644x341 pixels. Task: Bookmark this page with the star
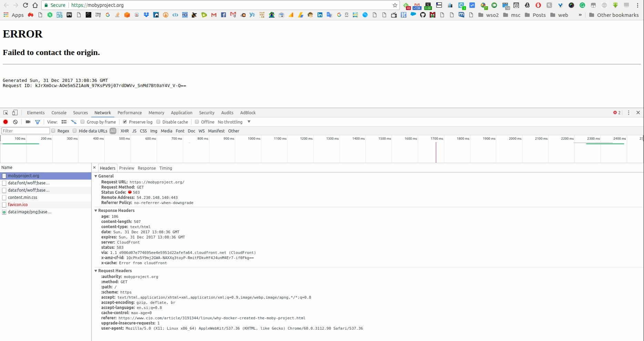(395, 5)
